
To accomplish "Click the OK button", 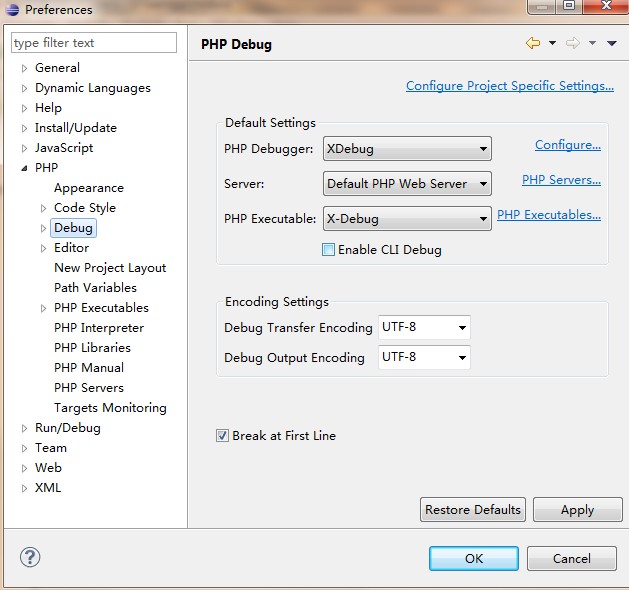I will point(474,558).
